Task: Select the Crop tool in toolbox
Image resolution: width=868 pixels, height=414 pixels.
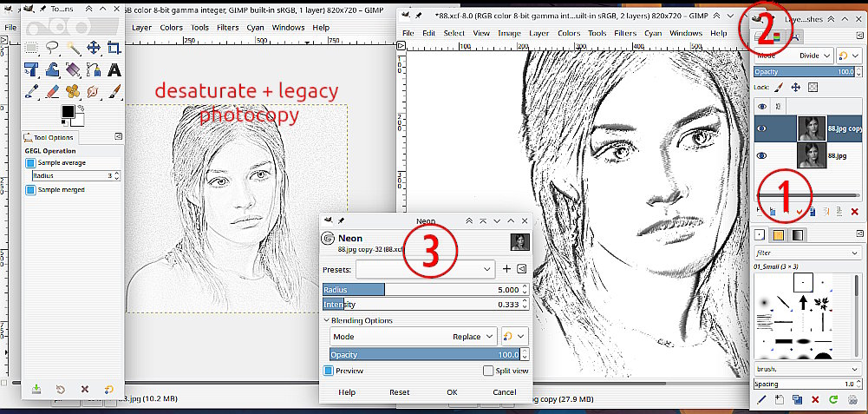Action: tap(114, 49)
